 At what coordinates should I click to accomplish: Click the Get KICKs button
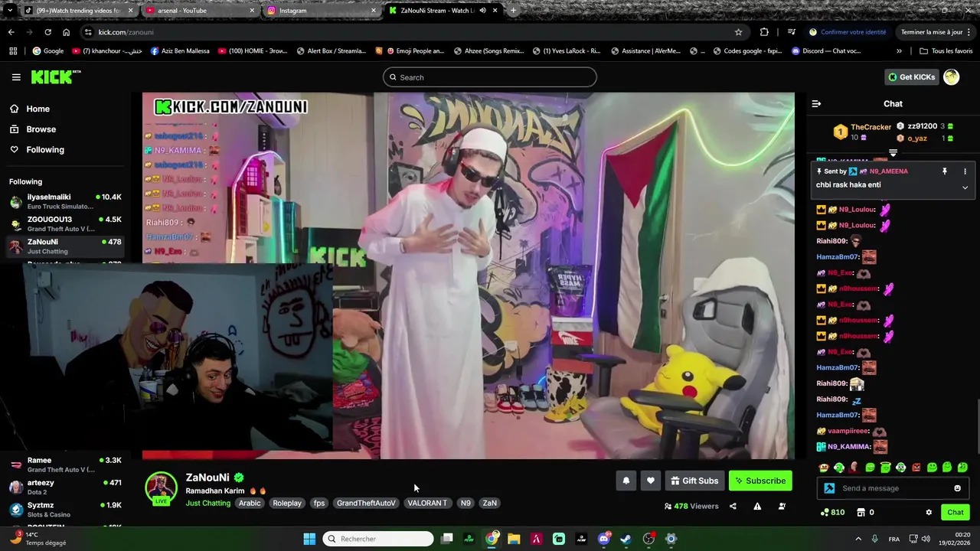point(911,77)
